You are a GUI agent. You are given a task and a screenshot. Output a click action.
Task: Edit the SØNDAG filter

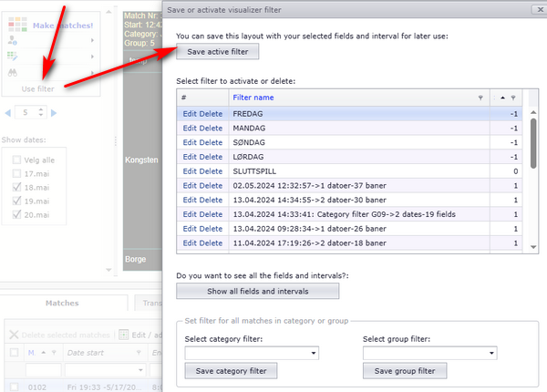pos(190,142)
